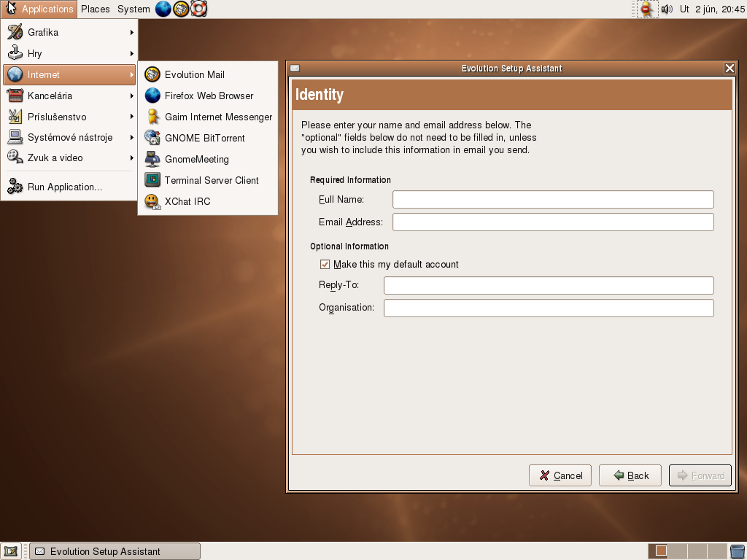Click the Terminal Server Client icon
The image size is (747, 560).
coord(152,180)
